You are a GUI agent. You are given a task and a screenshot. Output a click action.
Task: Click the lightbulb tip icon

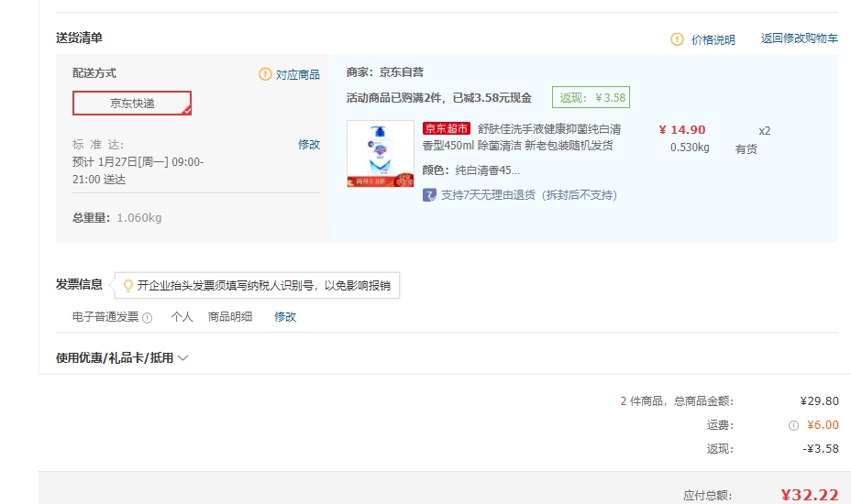128,285
